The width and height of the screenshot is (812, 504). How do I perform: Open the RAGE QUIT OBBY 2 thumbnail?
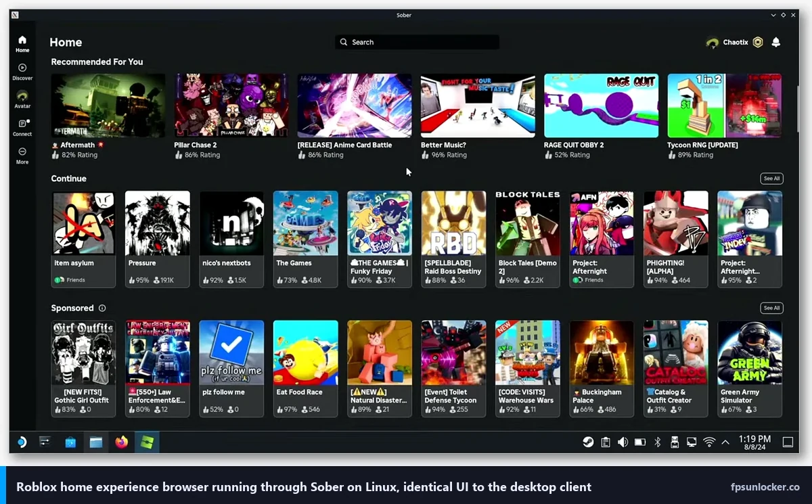click(601, 106)
